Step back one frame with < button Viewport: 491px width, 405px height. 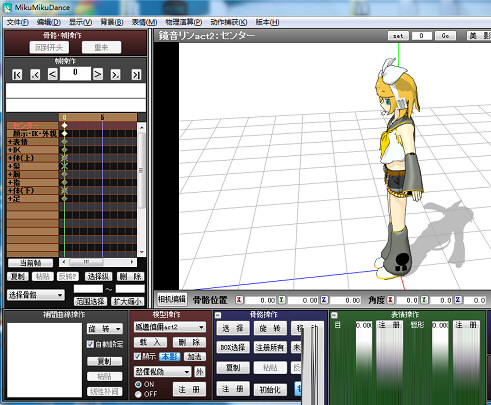(x=53, y=74)
